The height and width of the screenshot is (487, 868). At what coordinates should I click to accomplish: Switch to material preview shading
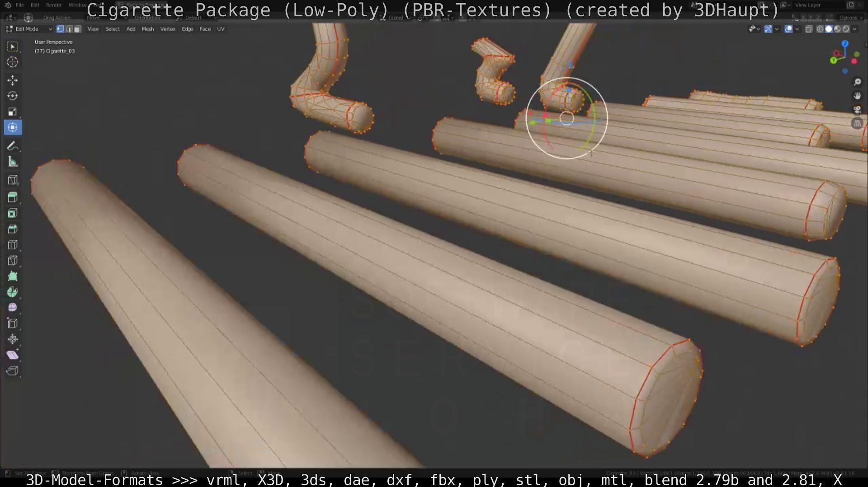tap(837, 29)
